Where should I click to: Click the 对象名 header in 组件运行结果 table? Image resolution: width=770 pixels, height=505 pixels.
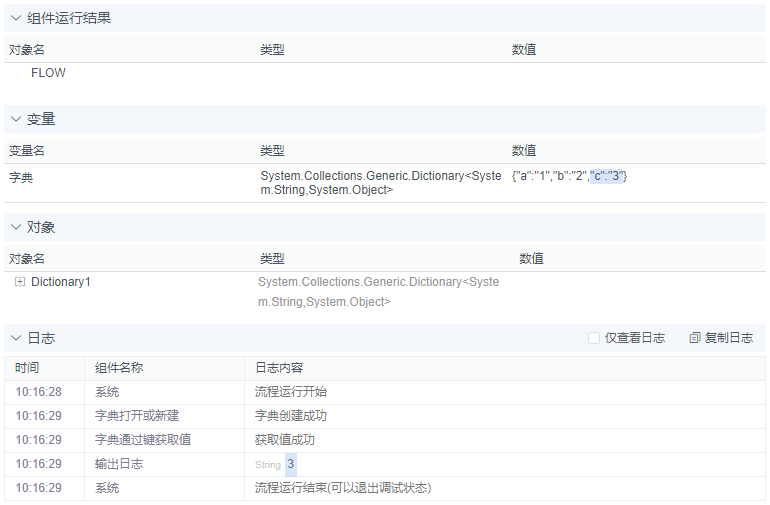pyautogui.click(x=27, y=50)
